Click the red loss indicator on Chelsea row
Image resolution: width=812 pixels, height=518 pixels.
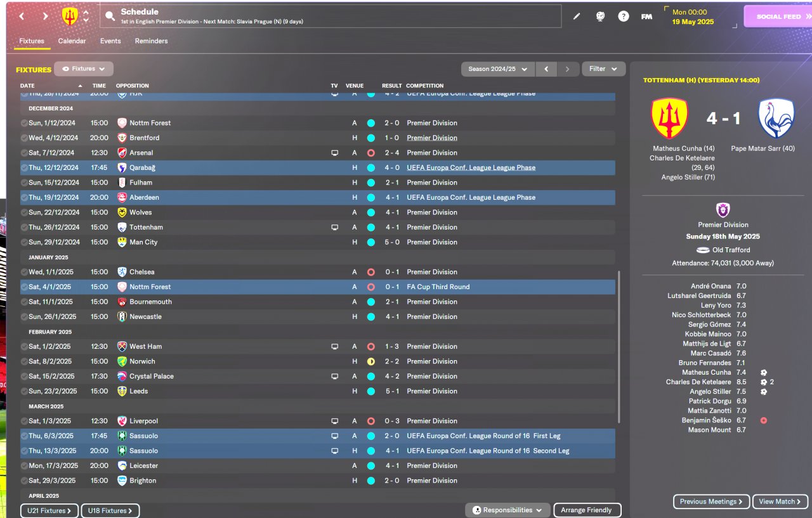[x=371, y=272]
